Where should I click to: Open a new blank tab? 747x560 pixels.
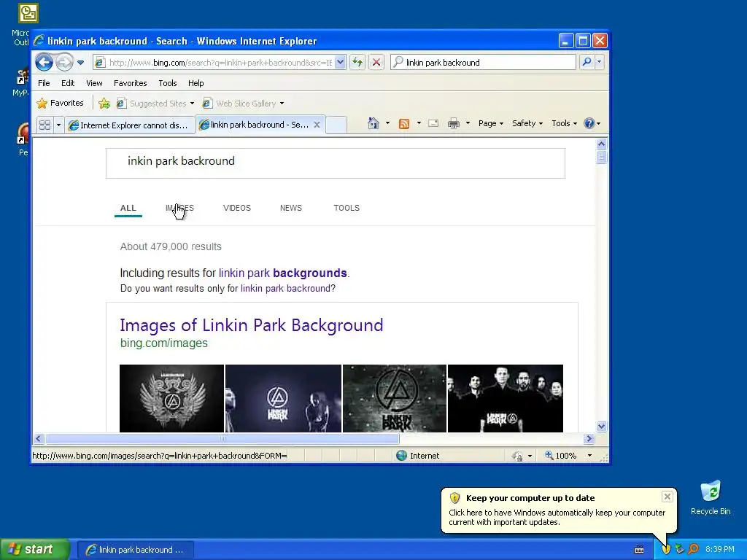point(336,125)
